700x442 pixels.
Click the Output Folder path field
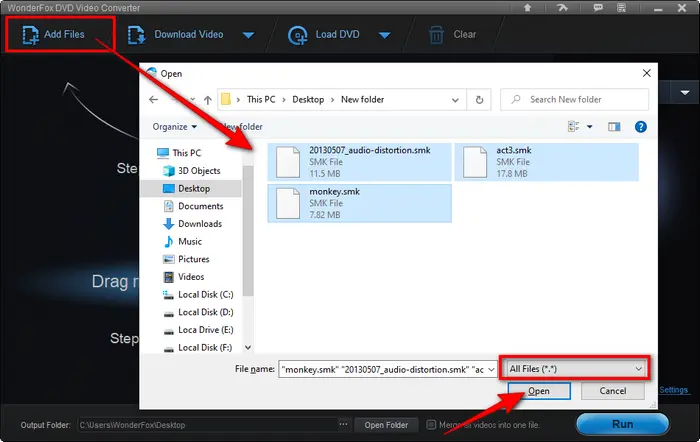pos(208,425)
